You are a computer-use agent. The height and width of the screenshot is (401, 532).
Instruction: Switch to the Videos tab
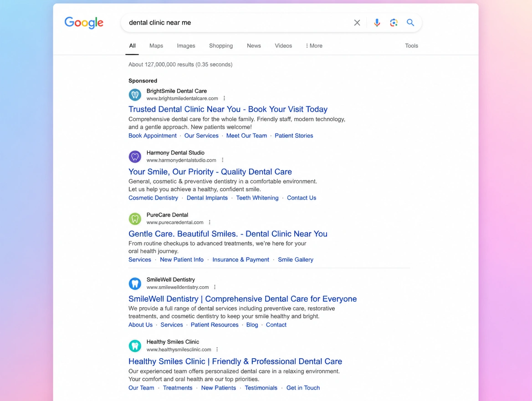[283, 46]
